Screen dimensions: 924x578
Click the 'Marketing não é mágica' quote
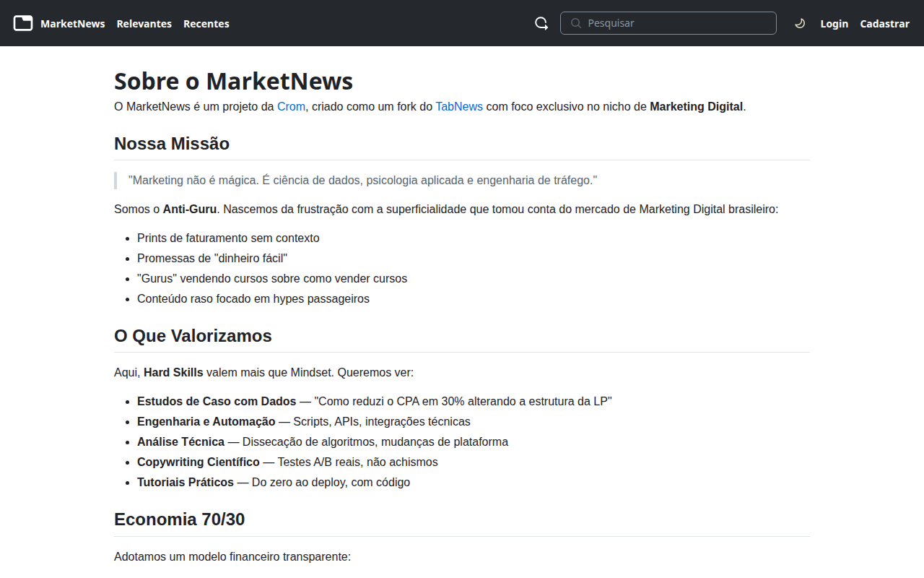point(363,180)
